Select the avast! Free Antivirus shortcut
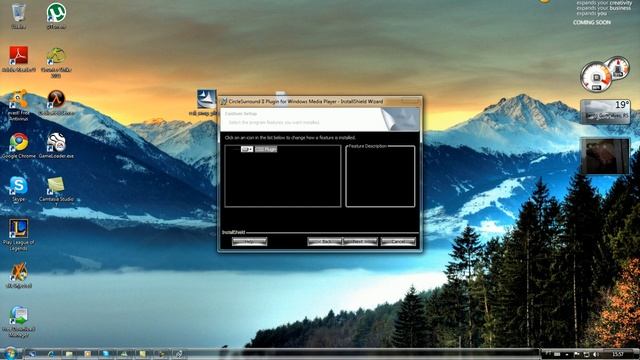This screenshot has width=640, height=360. click(x=18, y=104)
